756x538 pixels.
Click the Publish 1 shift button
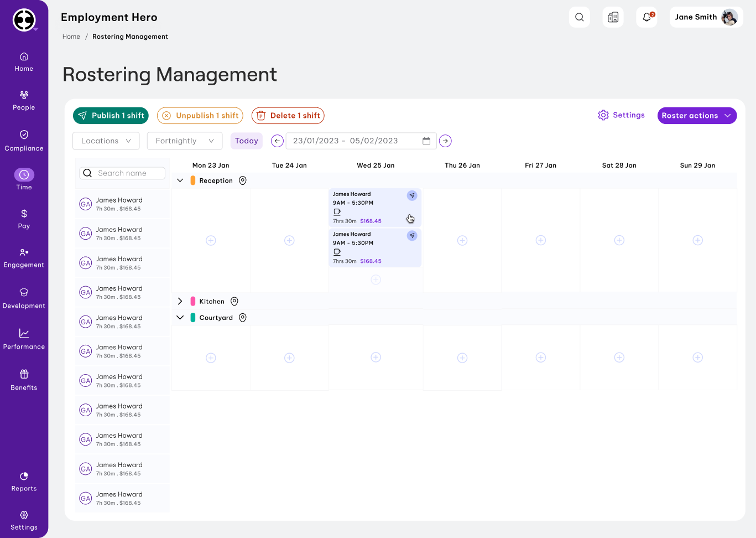[x=111, y=116]
